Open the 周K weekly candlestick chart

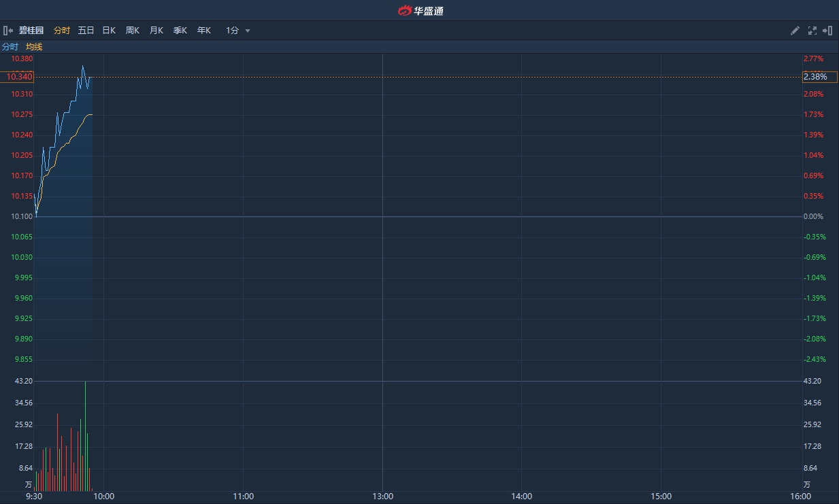(132, 31)
